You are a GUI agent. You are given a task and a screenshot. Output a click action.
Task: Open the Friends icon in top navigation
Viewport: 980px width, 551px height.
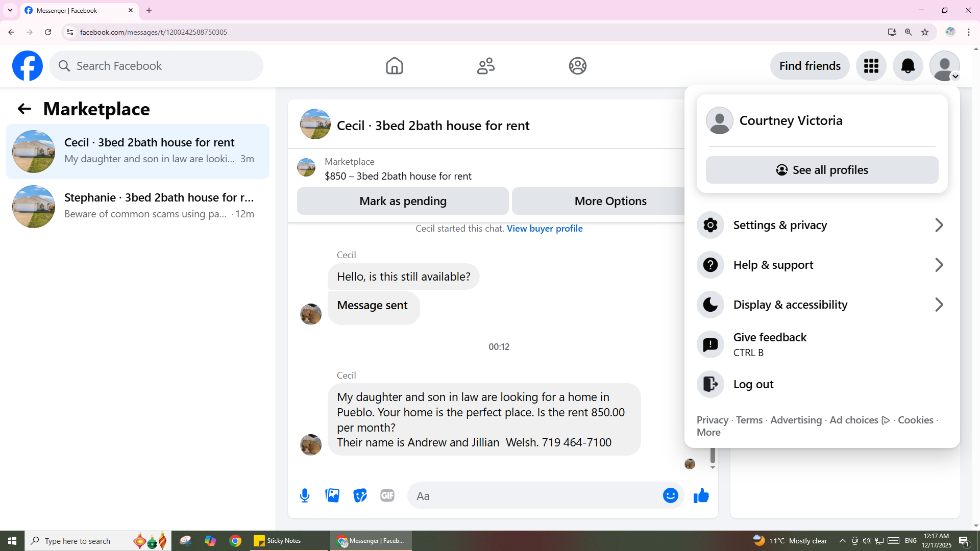(x=486, y=66)
